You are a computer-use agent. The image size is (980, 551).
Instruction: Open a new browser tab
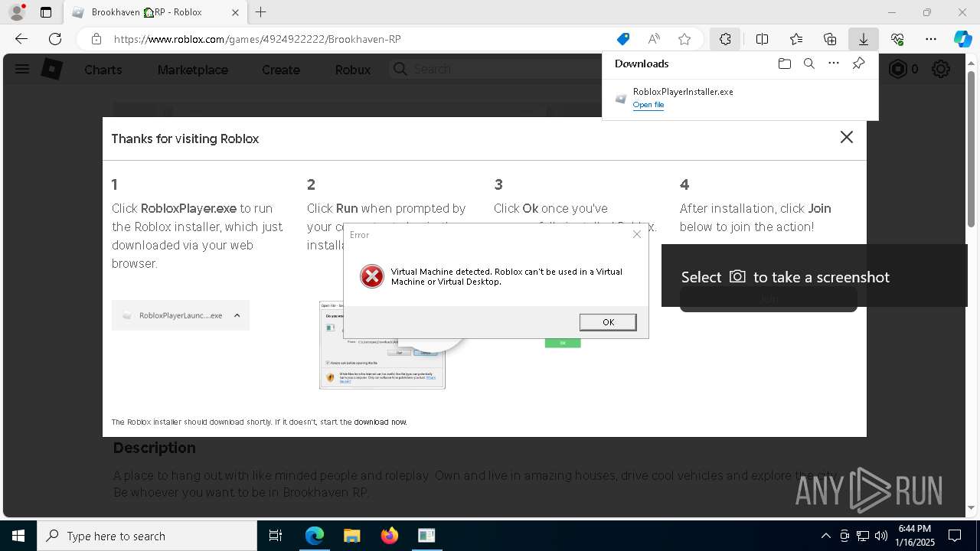260,12
